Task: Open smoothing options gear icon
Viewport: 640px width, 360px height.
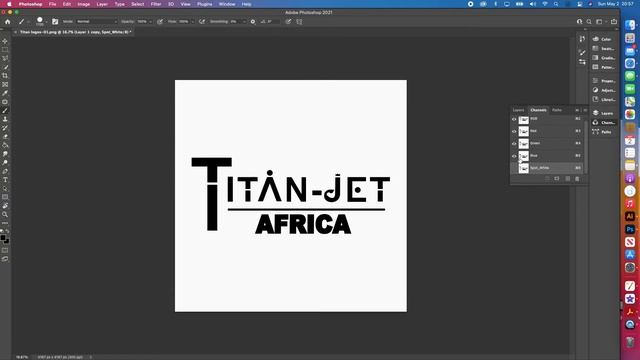Action: (x=253, y=22)
